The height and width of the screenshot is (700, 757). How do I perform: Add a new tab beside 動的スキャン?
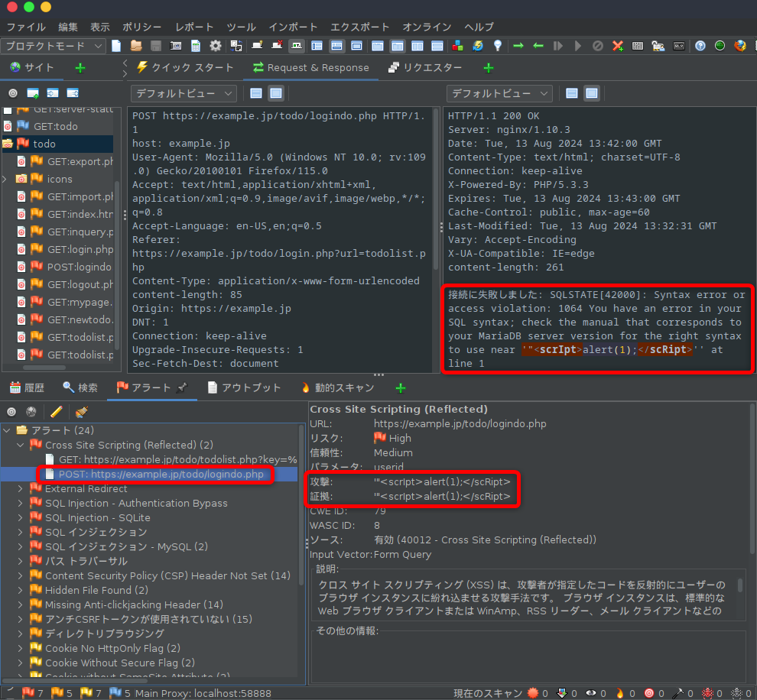pos(400,387)
